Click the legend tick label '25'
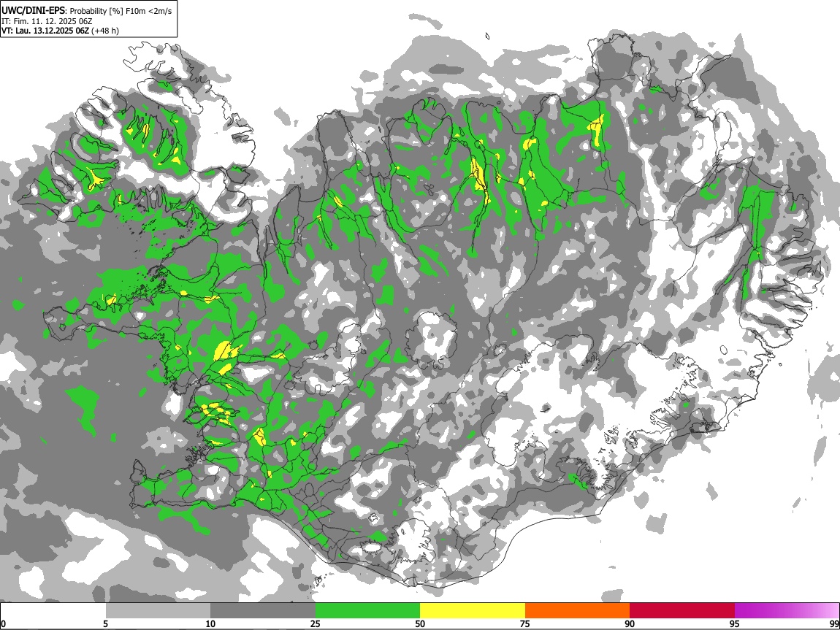The image size is (840, 630). tap(316, 623)
